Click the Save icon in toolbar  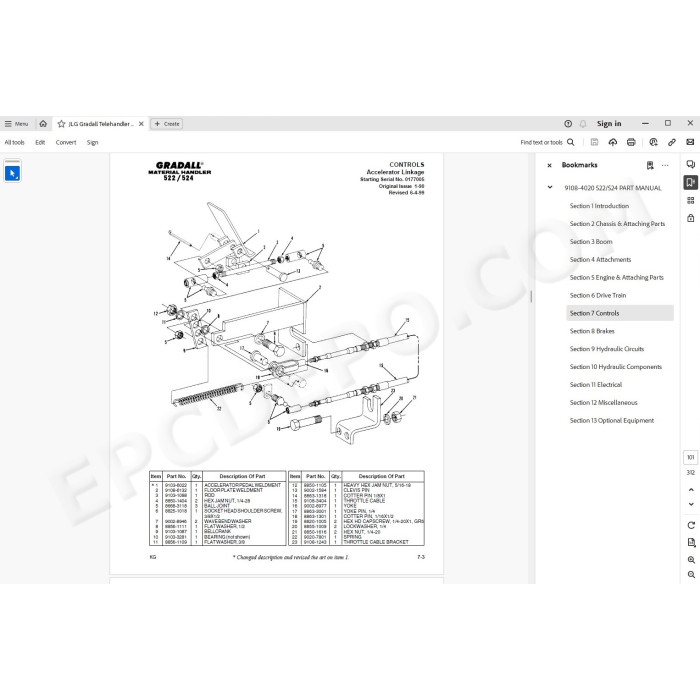click(594, 142)
